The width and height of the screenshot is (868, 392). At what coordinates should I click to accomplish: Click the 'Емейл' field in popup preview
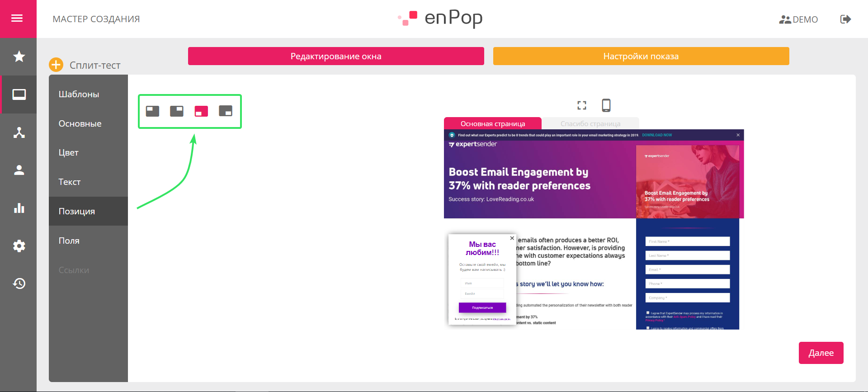point(482,293)
